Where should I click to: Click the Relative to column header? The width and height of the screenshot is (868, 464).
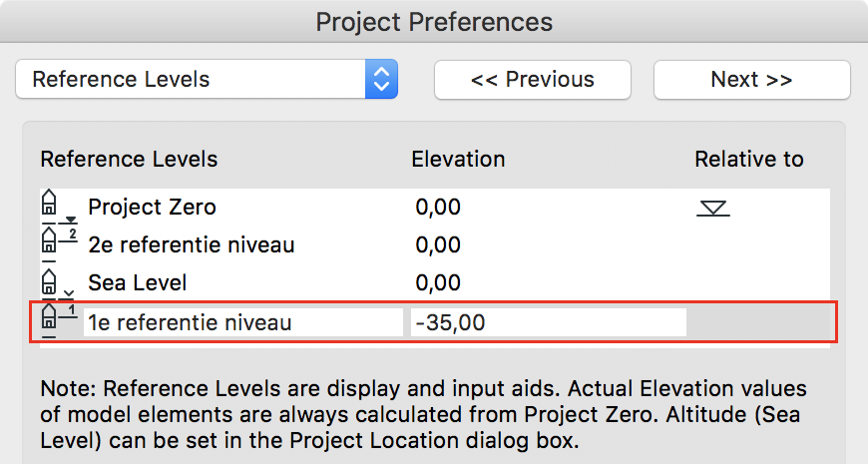coord(749,160)
